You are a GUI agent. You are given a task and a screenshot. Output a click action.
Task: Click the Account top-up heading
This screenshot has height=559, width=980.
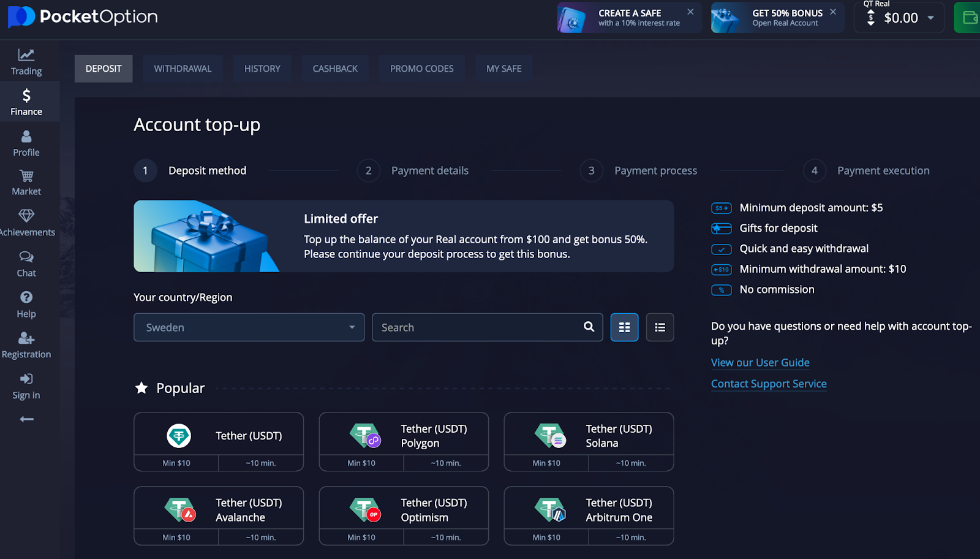(x=197, y=124)
